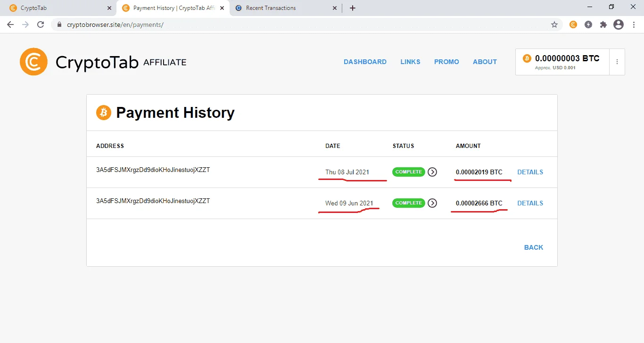
Task: Click the 0.00002019 BTC amount
Action: pos(479,172)
